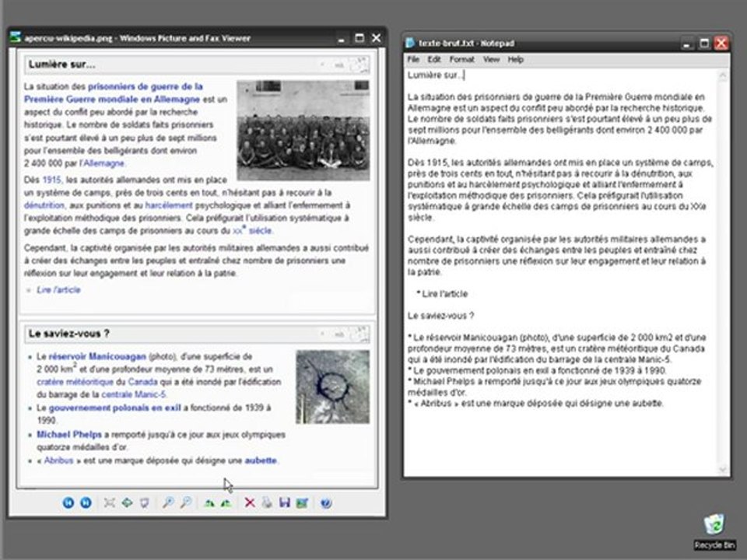
Task: Click 'Michael Phelps' bold text in viewer
Action: click(69, 434)
